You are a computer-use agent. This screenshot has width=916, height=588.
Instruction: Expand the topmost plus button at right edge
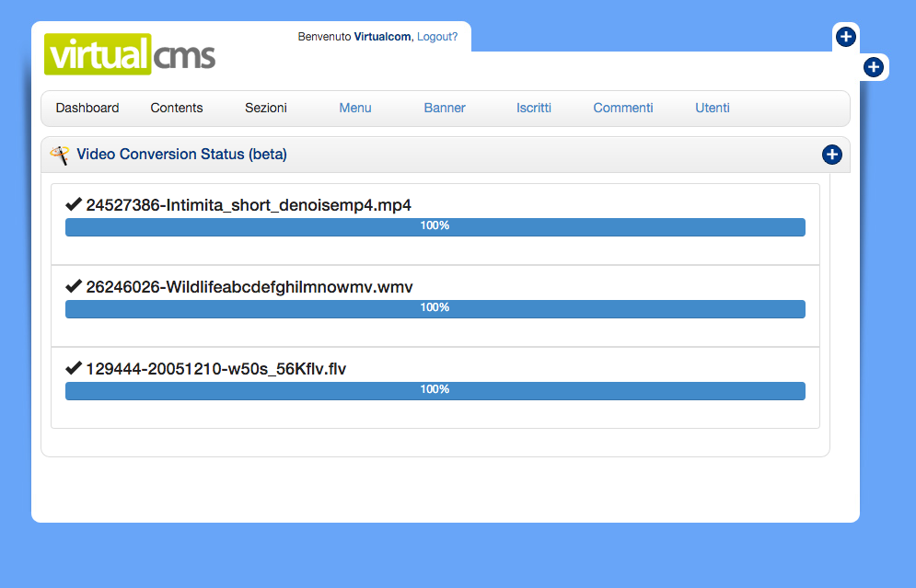click(x=846, y=37)
